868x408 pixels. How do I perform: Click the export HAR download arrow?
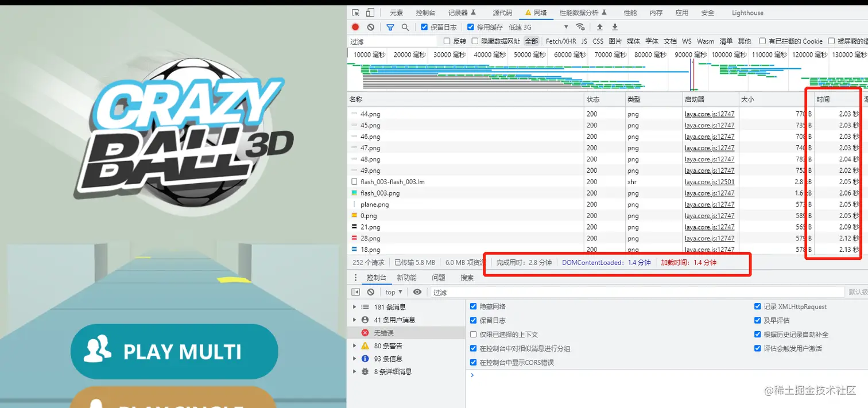[615, 27]
